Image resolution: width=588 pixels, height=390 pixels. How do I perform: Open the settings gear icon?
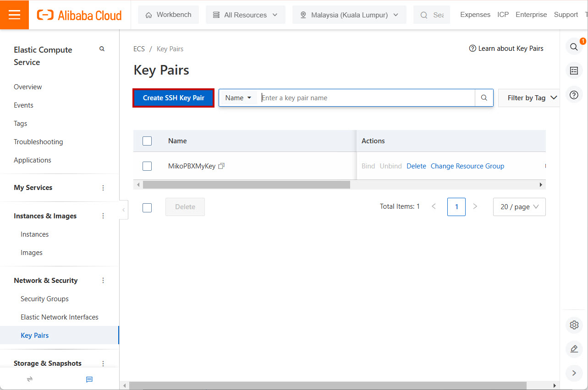coord(574,325)
